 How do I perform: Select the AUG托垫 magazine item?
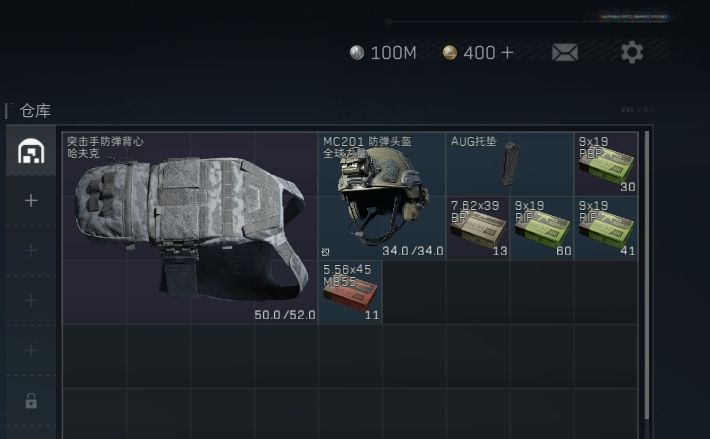509,164
